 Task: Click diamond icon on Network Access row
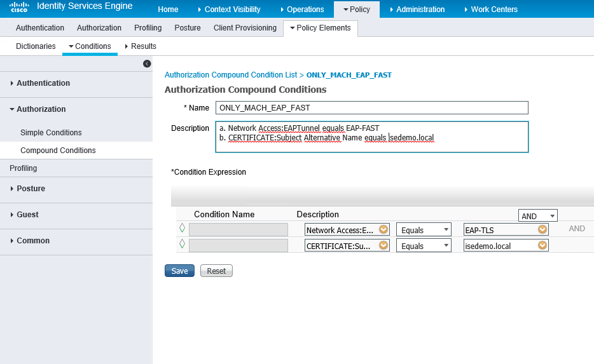183,228
